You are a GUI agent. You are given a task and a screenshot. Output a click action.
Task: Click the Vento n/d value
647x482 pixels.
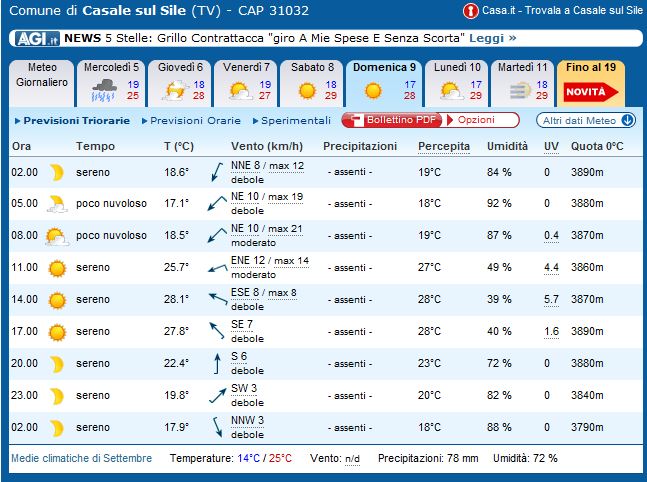point(352,459)
